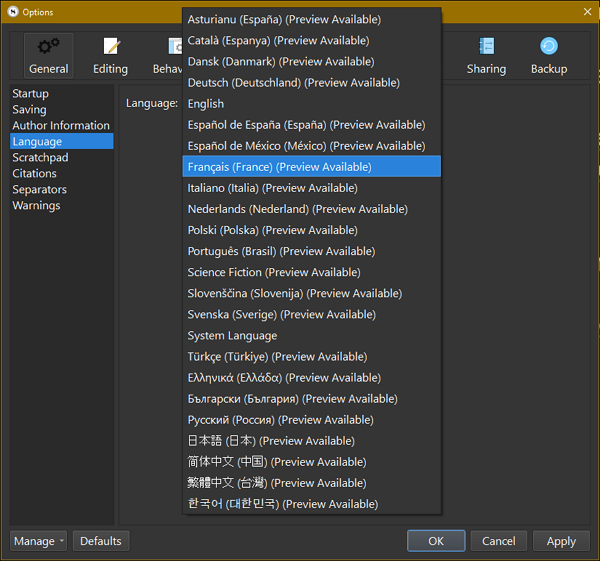Choose Italiano (Italia) language option
The height and width of the screenshot is (561, 600).
[311, 188]
